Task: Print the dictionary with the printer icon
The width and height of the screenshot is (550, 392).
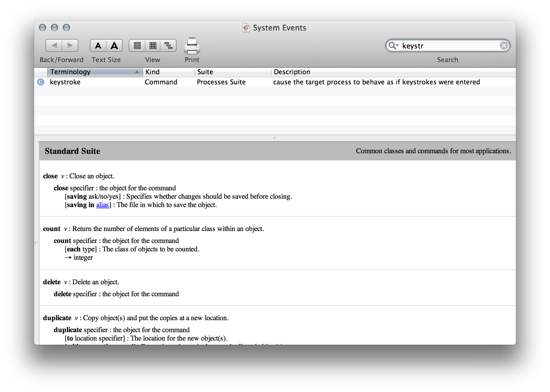Action: 192,45
